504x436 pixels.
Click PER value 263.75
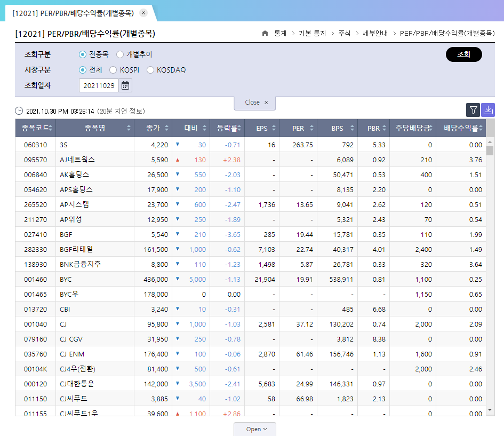point(302,145)
